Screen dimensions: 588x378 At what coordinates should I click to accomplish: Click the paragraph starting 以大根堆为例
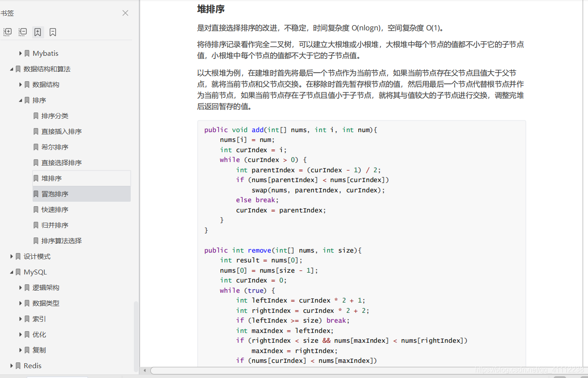(x=361, y=90)
